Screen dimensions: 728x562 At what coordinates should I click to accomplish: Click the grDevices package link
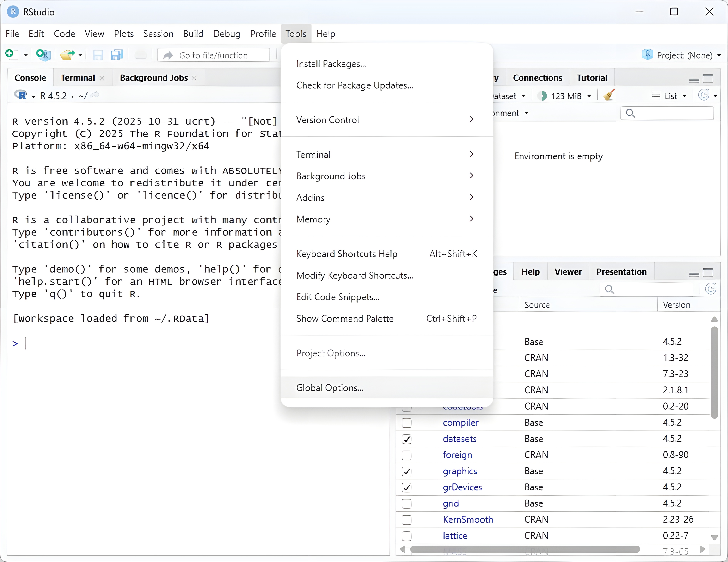[462, 487]
